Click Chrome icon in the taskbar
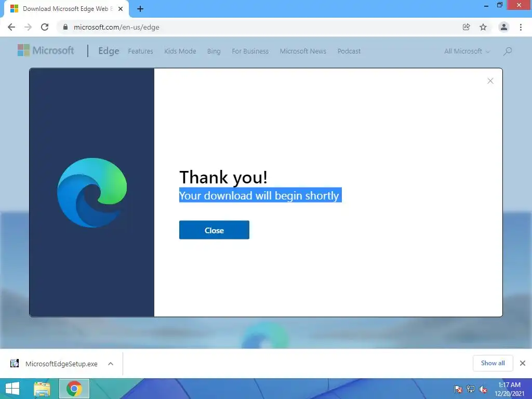532x399 pixels. click(x=74, y=389)
